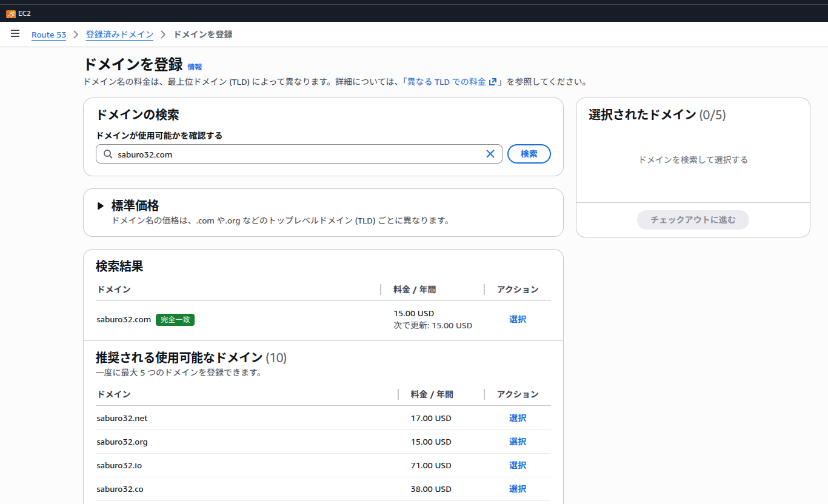Click 推奨される使用可能なドメイン heading
Viewport: 828px width, 504px height.
click(x=179, y=357)
